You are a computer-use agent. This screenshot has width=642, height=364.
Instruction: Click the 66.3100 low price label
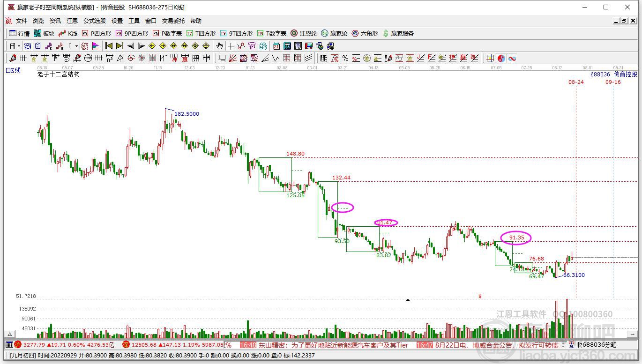click(x=574, y=275)
